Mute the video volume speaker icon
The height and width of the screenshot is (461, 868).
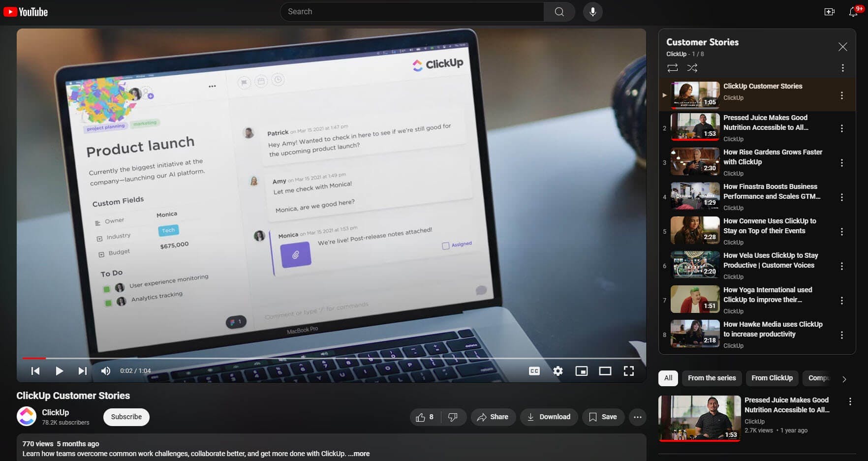[106, 371]
